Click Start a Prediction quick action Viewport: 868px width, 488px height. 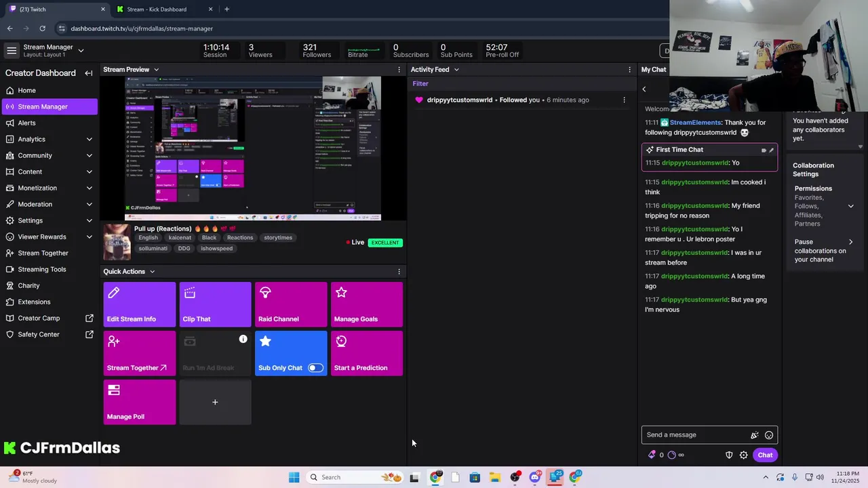coord(367,353)
